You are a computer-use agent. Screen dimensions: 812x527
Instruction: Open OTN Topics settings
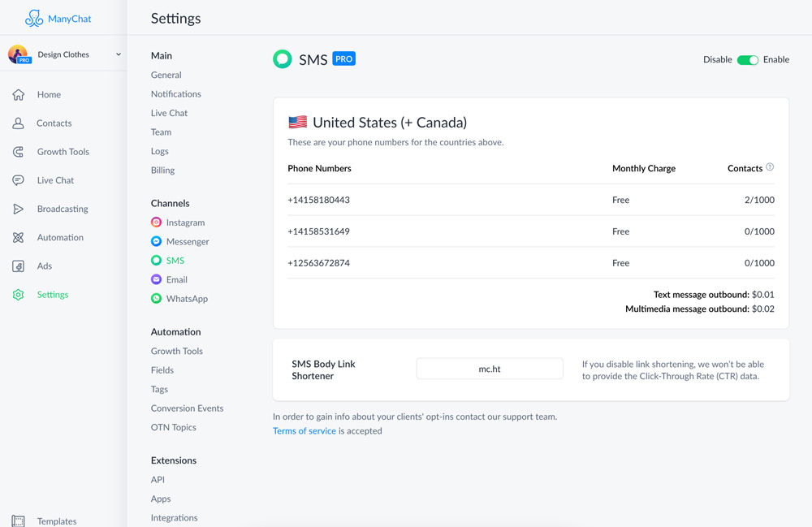(174, 428)
